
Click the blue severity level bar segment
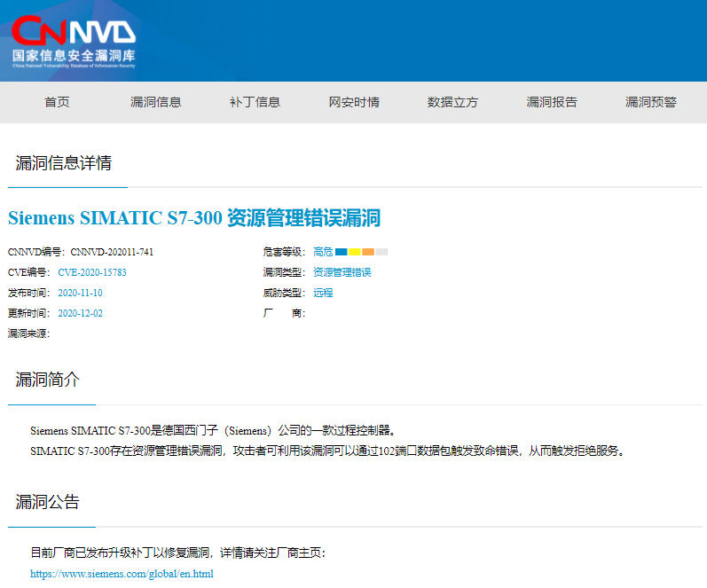coord(342,252)
